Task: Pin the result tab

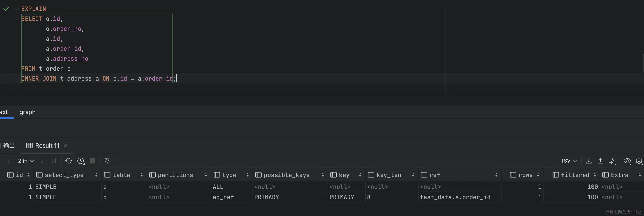Action: 107,161
